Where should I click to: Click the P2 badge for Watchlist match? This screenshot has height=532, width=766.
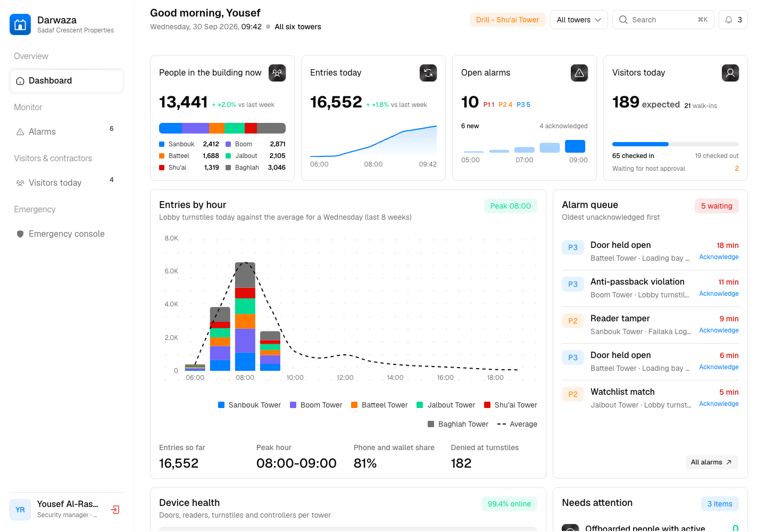click(x=573, y=394)
